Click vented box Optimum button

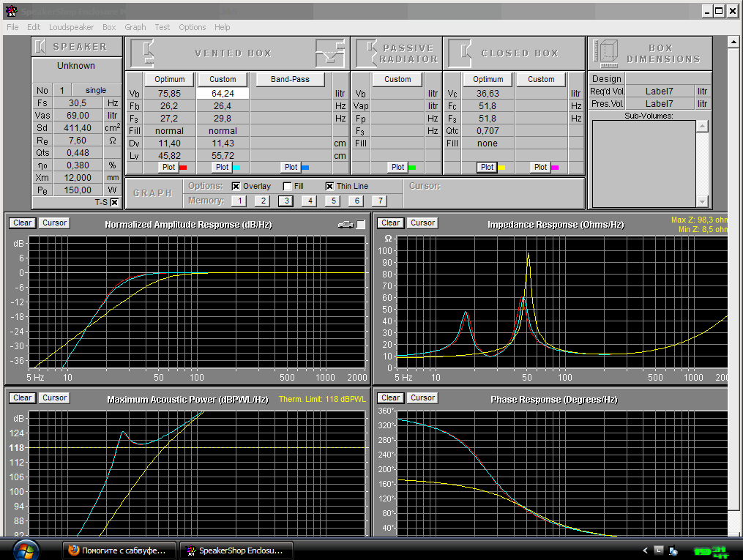coord(169,79)
